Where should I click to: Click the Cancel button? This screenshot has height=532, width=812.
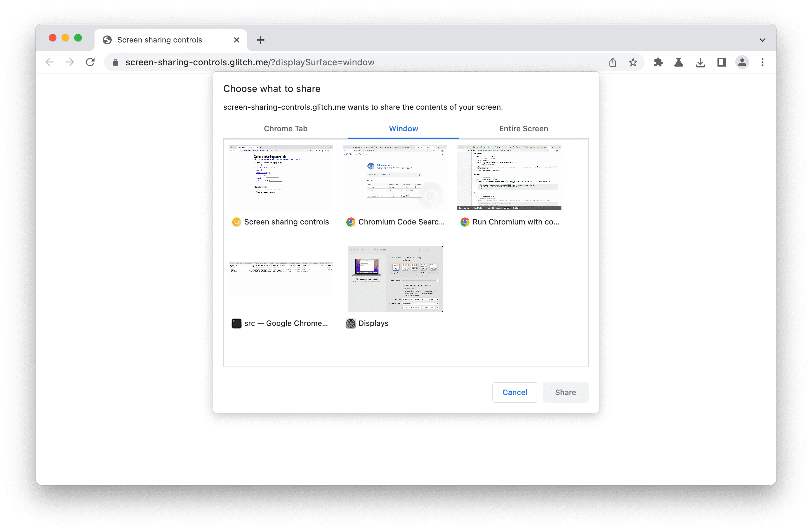514,391
